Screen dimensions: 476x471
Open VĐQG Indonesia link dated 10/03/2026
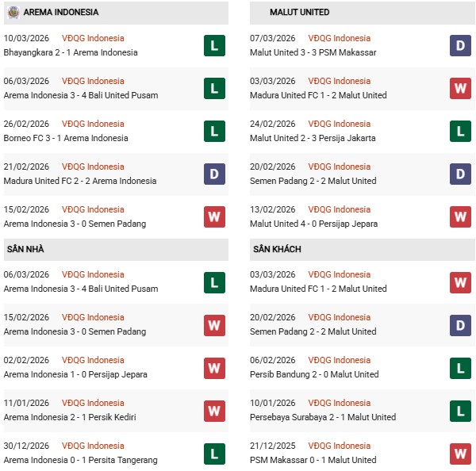93,38
